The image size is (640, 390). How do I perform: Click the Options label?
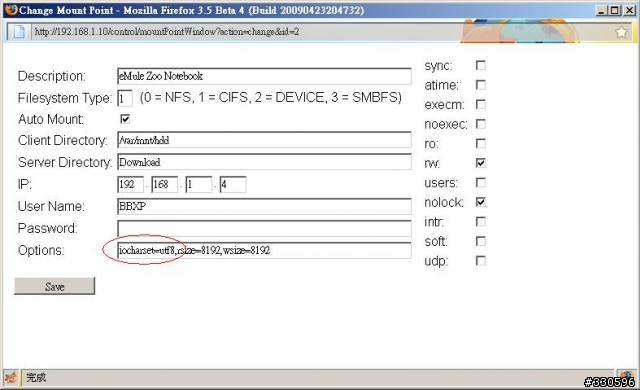click(41, 250)
